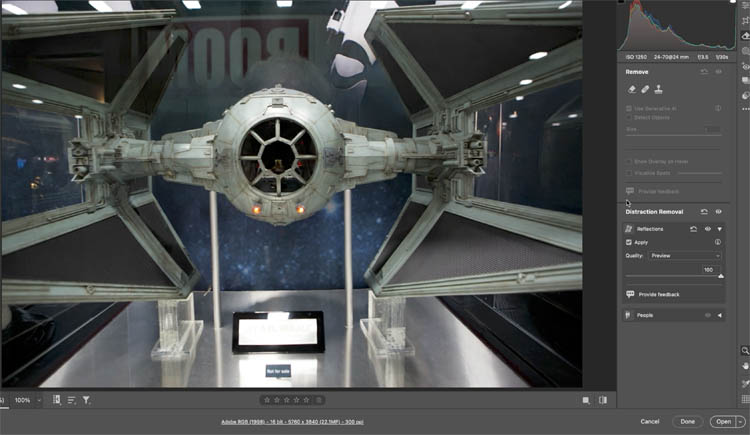Enable Show Overlay on Hover checkbox

[629, 162]
